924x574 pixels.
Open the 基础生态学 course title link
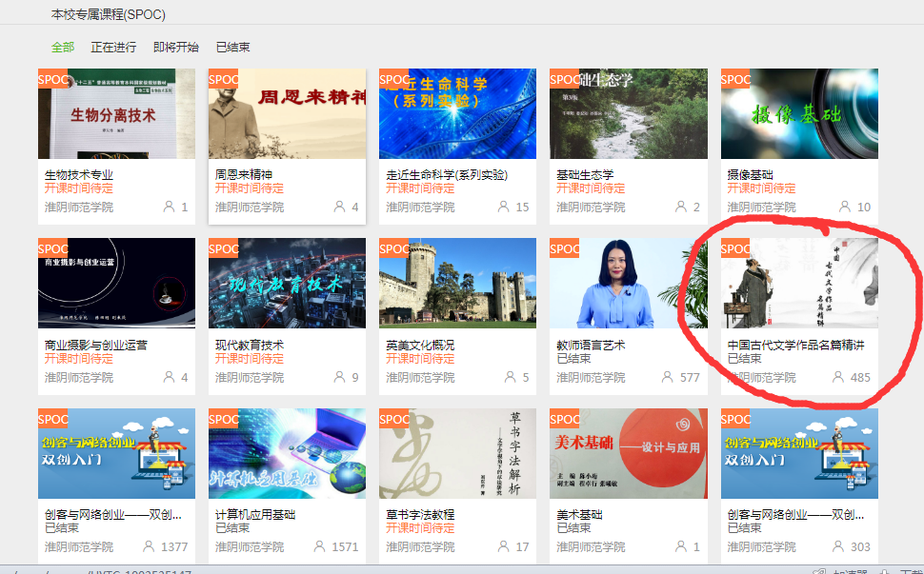(585, 175)
